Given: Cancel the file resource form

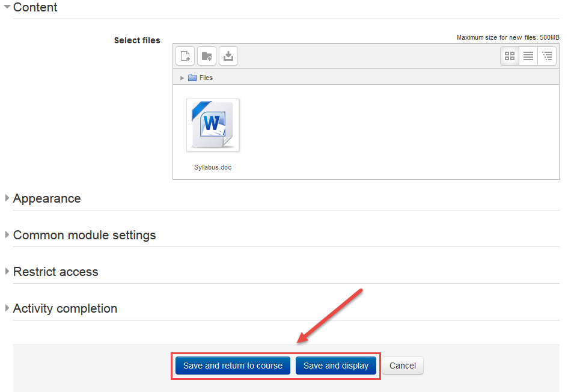Looking at the screenshot, I should (x=403, y=366).
